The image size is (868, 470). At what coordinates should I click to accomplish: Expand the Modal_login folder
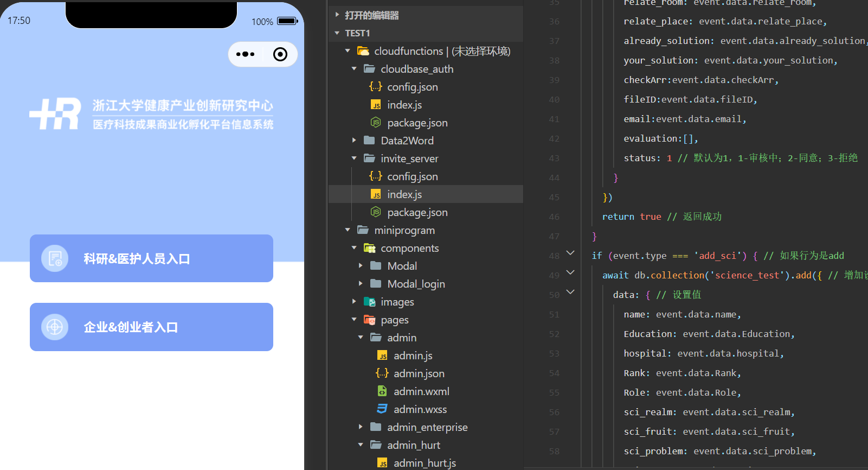[x=361, y=284]
